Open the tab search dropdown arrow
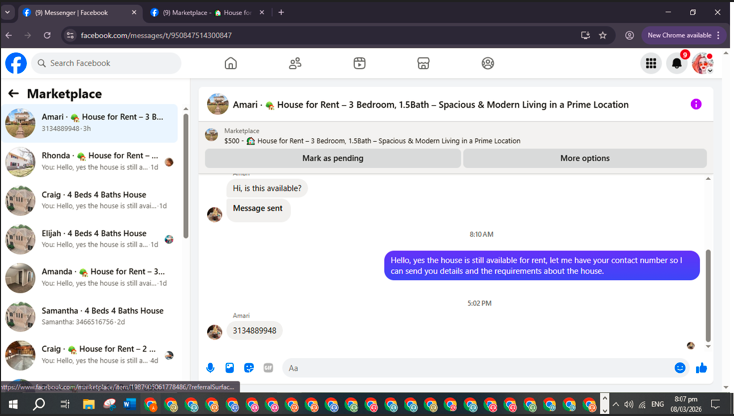This screenshot has width=734, height=416. (7, 13)
